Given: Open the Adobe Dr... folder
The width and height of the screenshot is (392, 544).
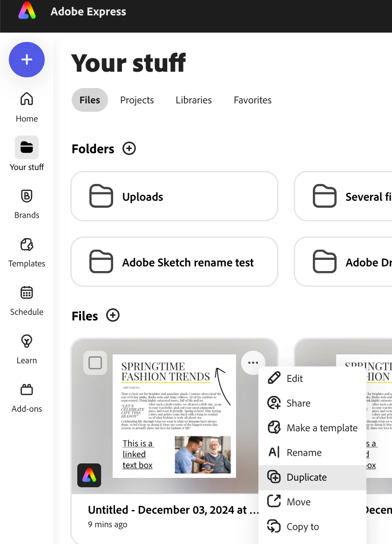Looking at the screenshot, I should point(343,262).
